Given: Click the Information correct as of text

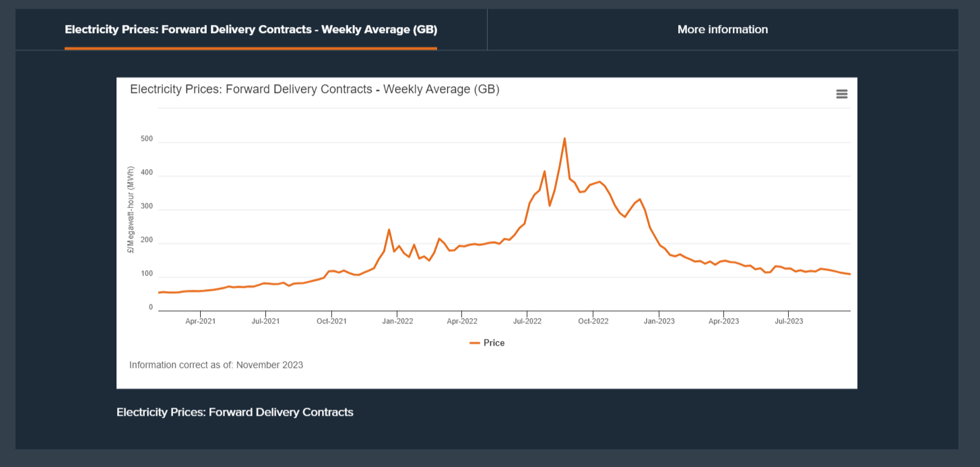Looking at the screenshot, I should (216, 365).
